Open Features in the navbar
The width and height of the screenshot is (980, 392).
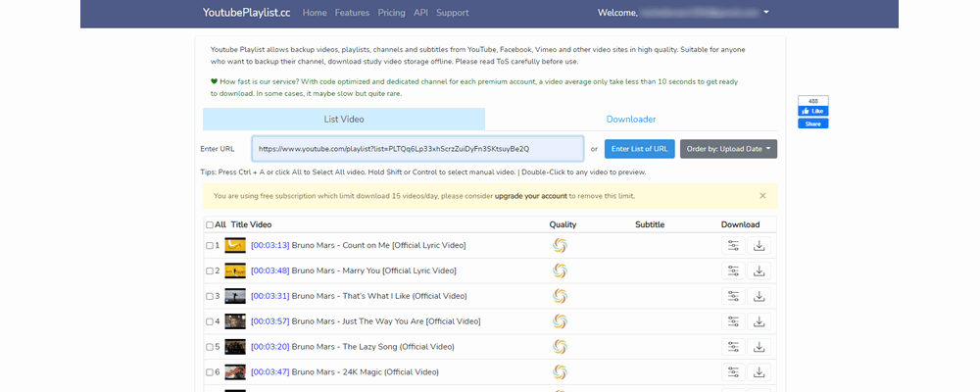[x=352, y=13]
